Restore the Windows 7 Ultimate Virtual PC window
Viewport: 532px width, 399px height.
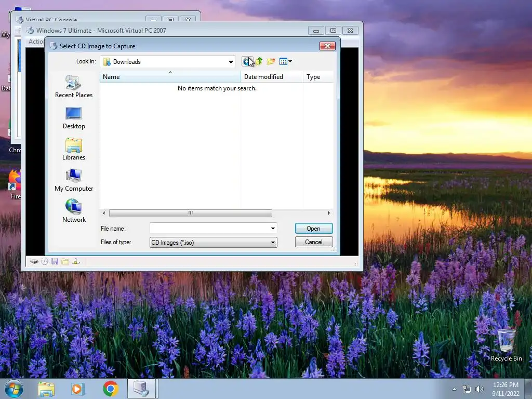pyautogui.click(x=333, y=31)
